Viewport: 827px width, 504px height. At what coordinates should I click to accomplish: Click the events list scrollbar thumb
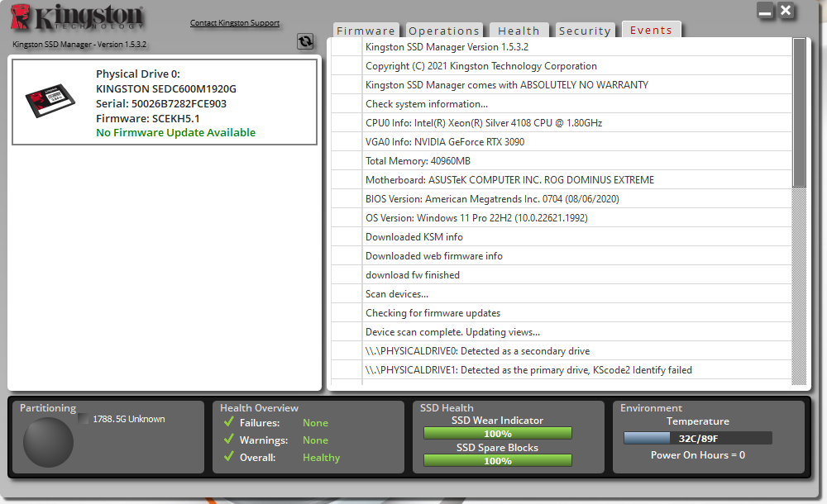(x=799, y=113)
